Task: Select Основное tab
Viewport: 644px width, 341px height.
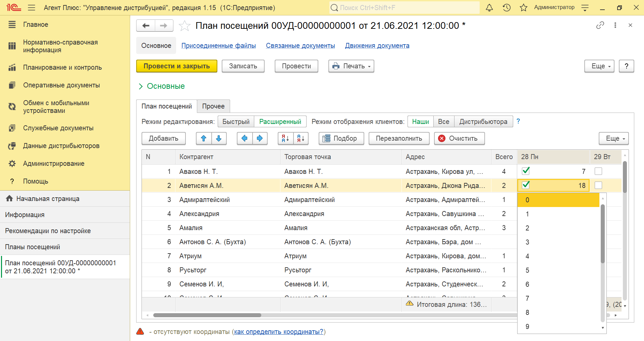Action: [156, 46]
